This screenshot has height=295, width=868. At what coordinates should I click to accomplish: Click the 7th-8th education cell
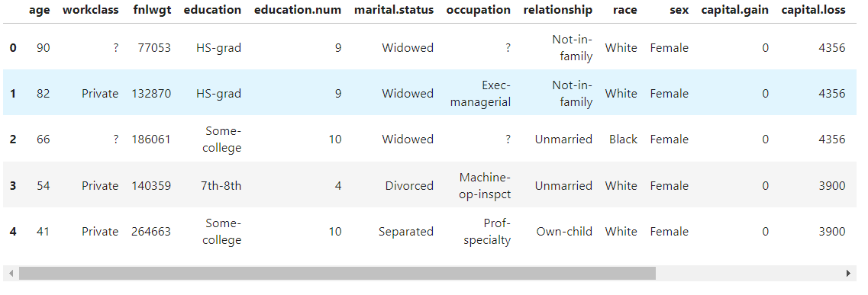pos(220,186)
